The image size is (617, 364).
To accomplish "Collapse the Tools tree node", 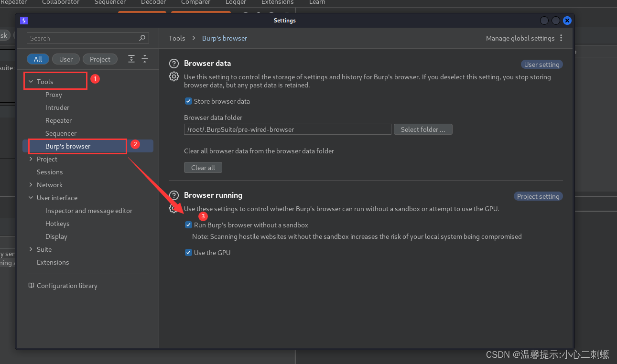I will click(31, 82).
